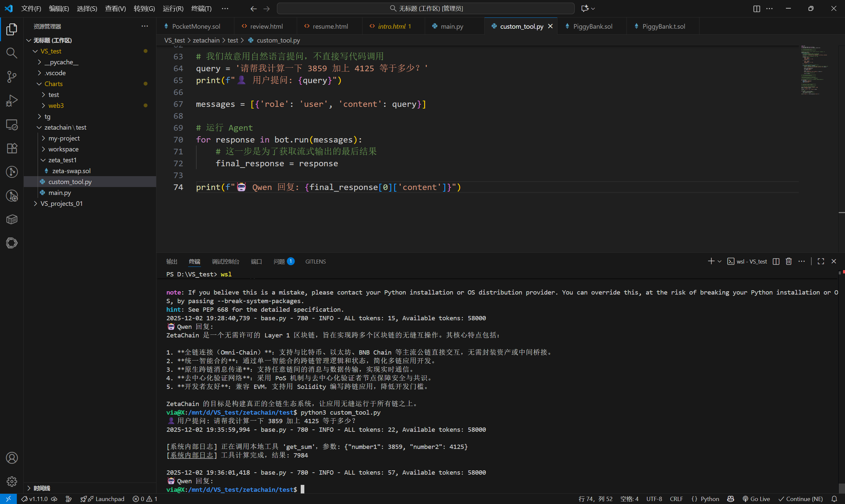Collapse the VS_test folder
Image resolution: width=845 pixels, height=504 pixels.
coord(35,51)
